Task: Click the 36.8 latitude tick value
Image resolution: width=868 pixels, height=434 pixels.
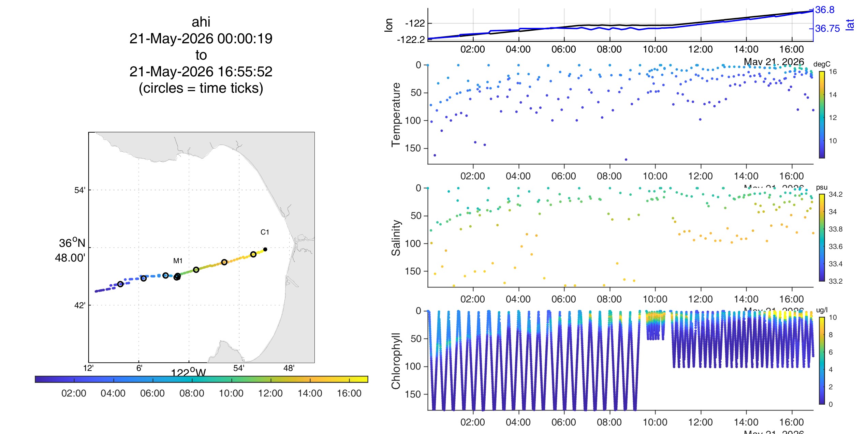Action: (x=825, y=10)
